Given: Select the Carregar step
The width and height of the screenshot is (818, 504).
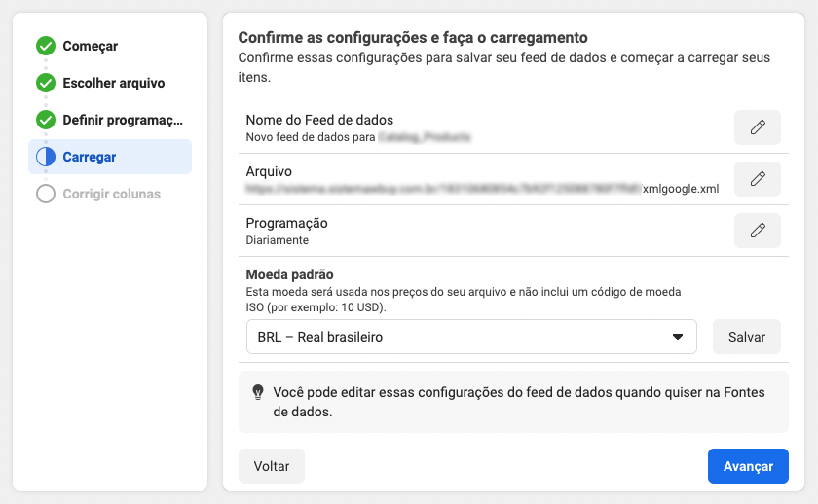Looking at the screenshot, I should tap(90, 157).
